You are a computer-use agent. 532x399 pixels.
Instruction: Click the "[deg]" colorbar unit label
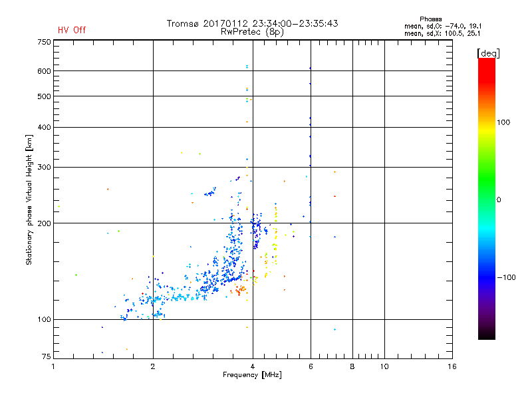pyautogui.click(x=488, y=53)
